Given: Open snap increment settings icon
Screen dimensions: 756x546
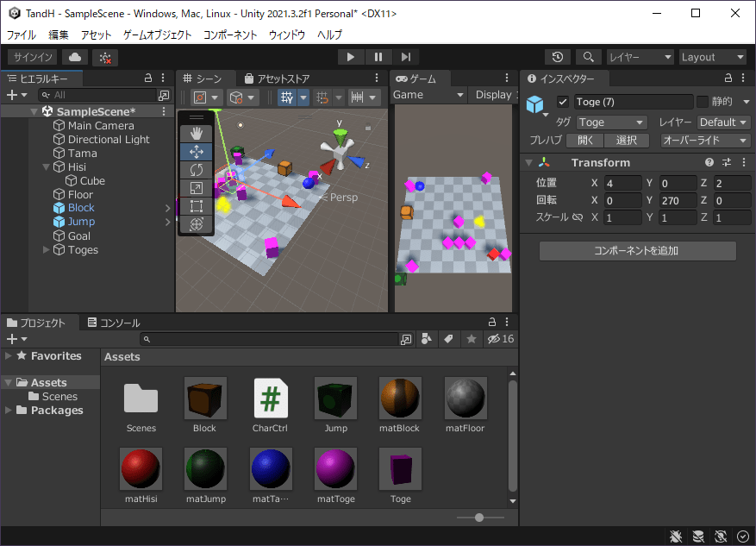Looking at the screenshot, I should (x=357, y=97).
